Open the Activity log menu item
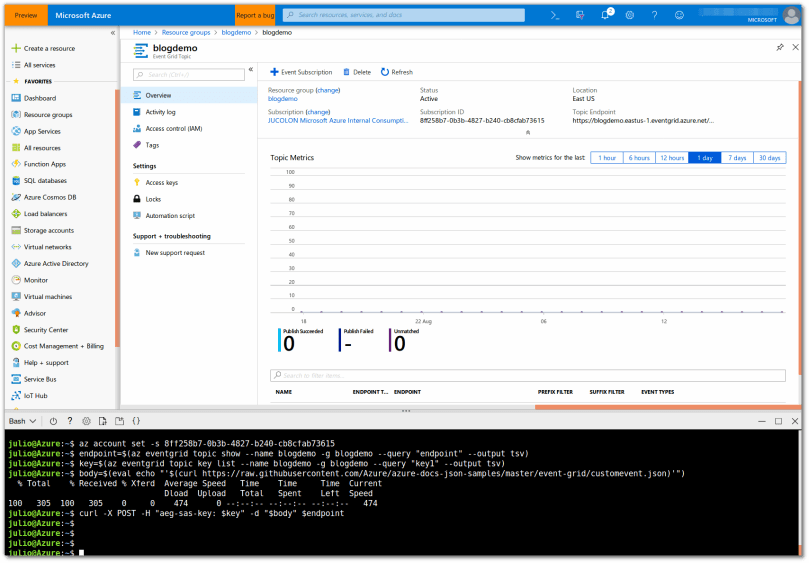 160,112
